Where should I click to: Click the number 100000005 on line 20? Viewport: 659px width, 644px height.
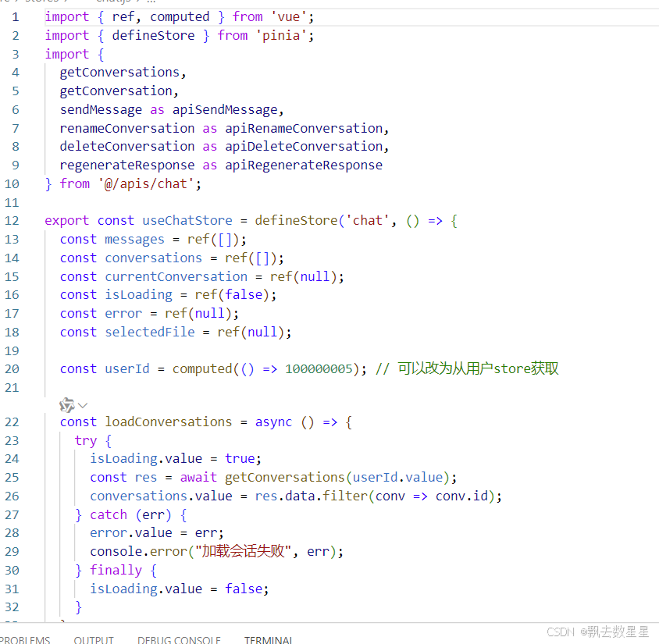319,369
